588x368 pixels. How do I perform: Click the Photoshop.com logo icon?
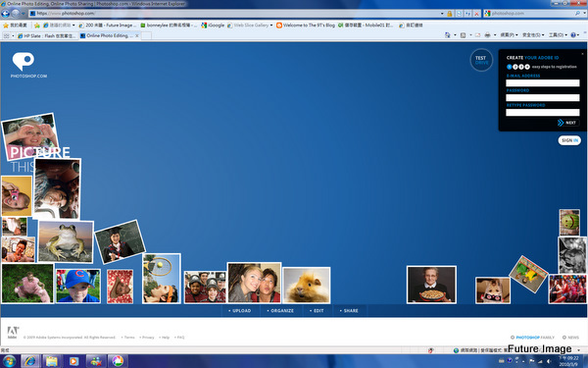click(x=24, y=61)
